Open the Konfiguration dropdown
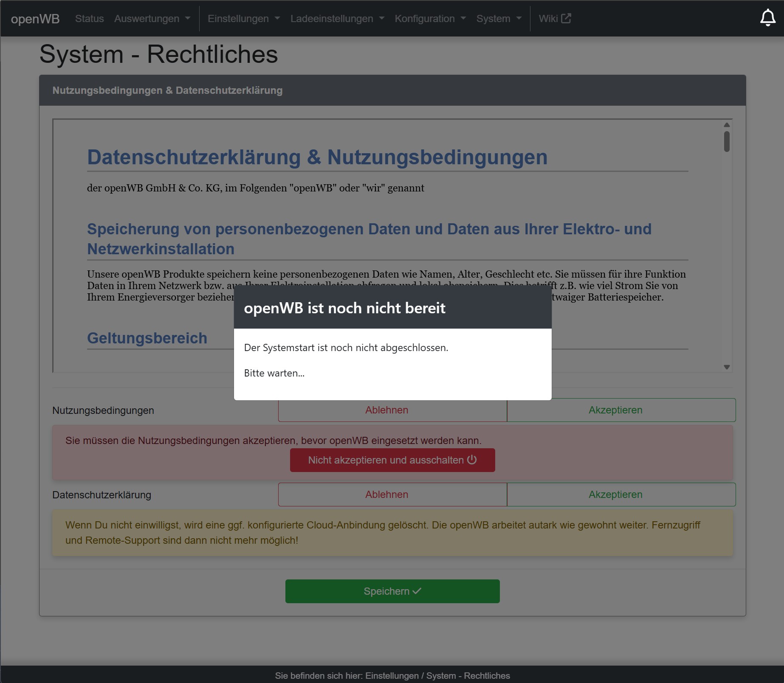 click(429, 18)
